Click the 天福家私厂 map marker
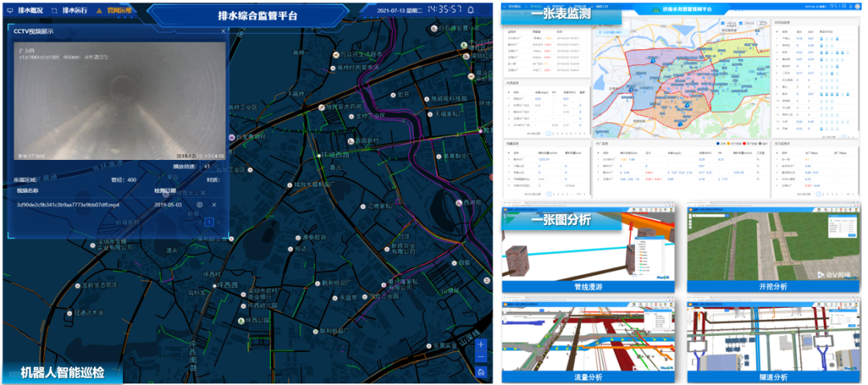 coord(428,113)
